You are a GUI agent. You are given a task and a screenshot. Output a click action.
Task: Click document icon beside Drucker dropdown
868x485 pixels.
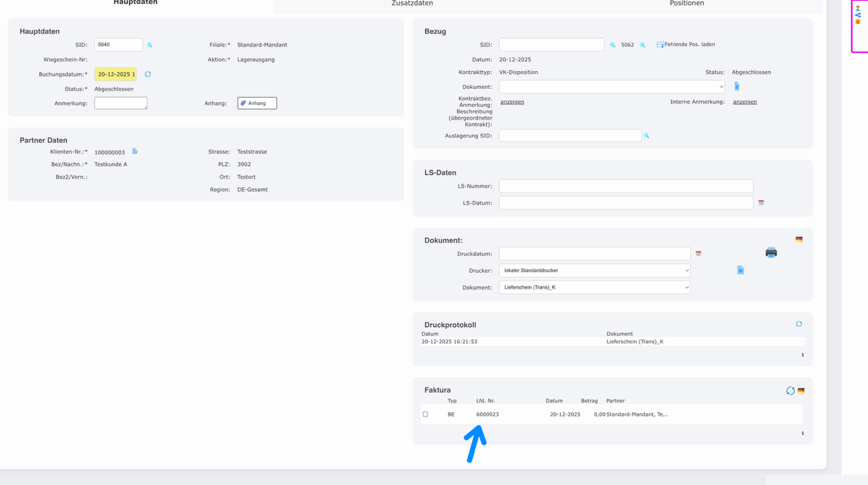click(x=740, y=270)
